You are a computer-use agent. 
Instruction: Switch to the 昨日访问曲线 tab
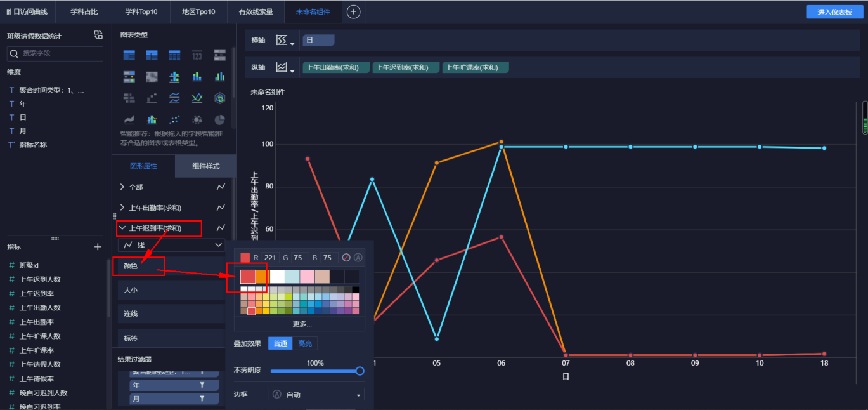pyautogui.click(x=28, y=11)
